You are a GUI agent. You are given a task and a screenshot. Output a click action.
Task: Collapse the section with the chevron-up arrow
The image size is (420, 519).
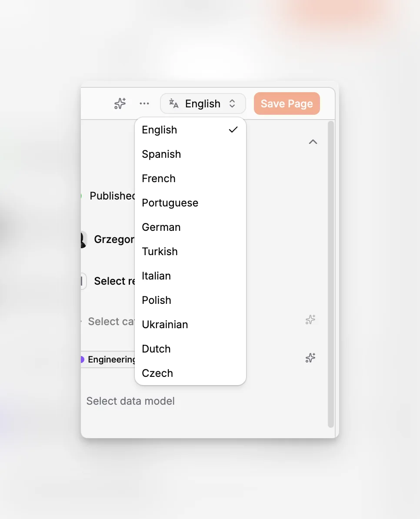pyautogui.click(x=313, y=142)
